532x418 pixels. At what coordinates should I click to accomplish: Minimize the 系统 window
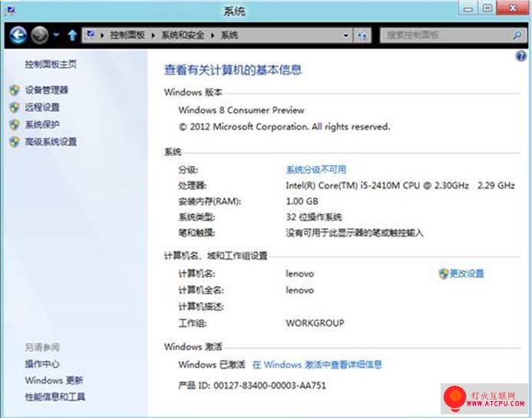pyautogui.click(x=468, y=8)
